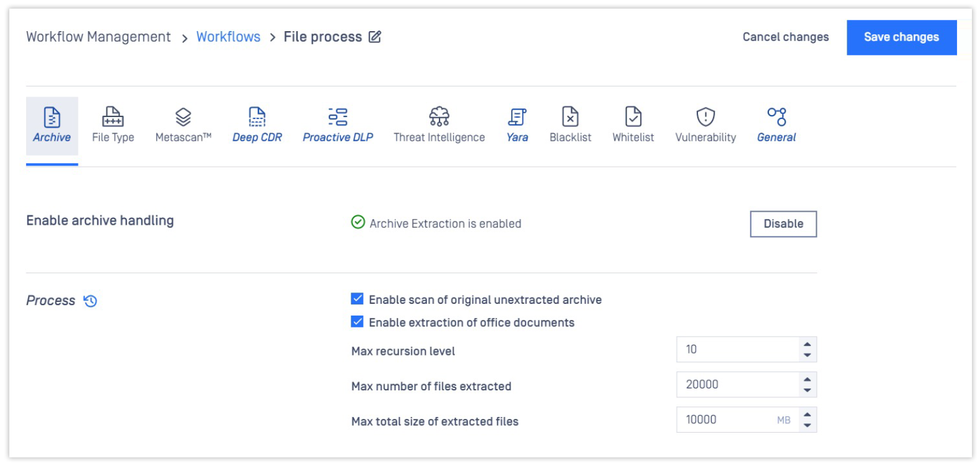The height and width of the screenshot is (465, 980).
Task: Increase Max recursion level with up arrow
Action: point(807,344)
